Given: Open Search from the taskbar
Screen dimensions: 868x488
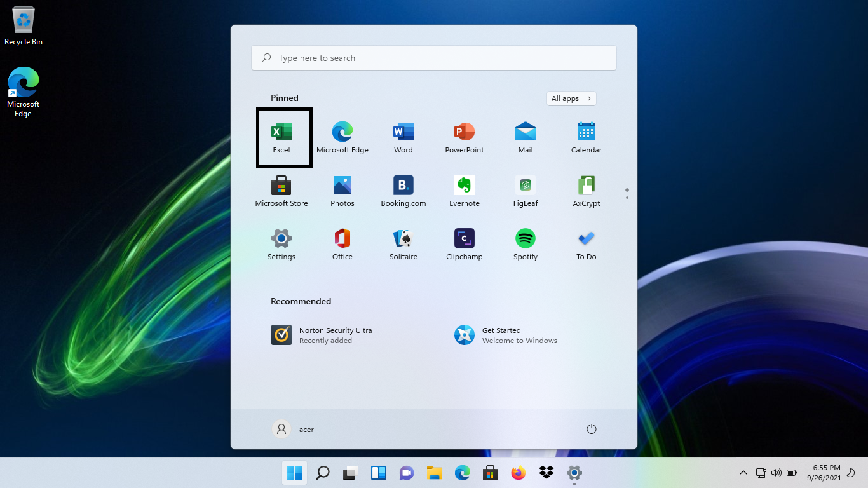Looking at the screenshot, I should pos(323,473).
